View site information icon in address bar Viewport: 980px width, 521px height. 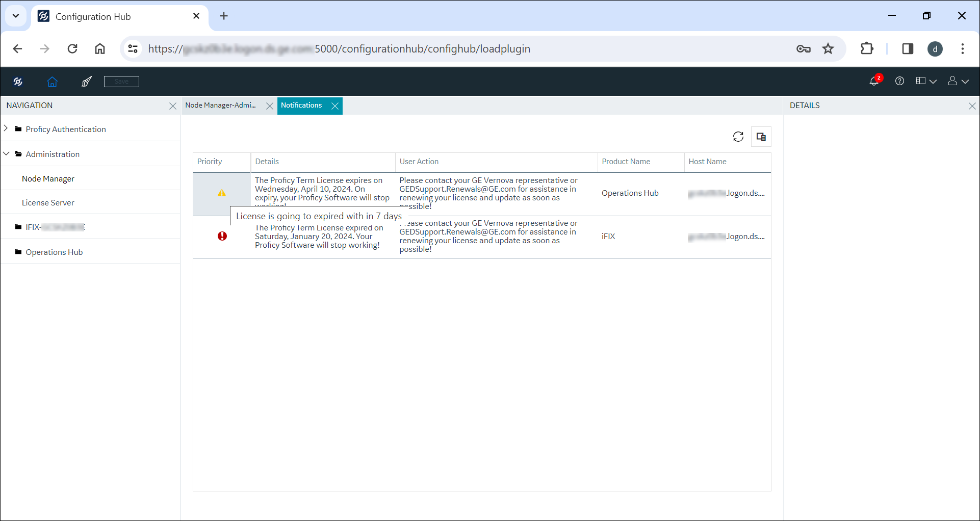click(133, 49)
